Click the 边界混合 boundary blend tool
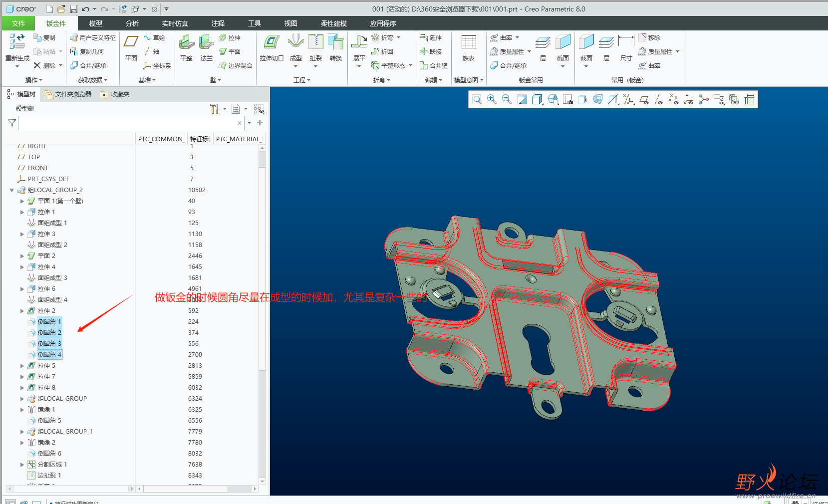The width and height of the screenshot is (828, 504). coord(236,65)
